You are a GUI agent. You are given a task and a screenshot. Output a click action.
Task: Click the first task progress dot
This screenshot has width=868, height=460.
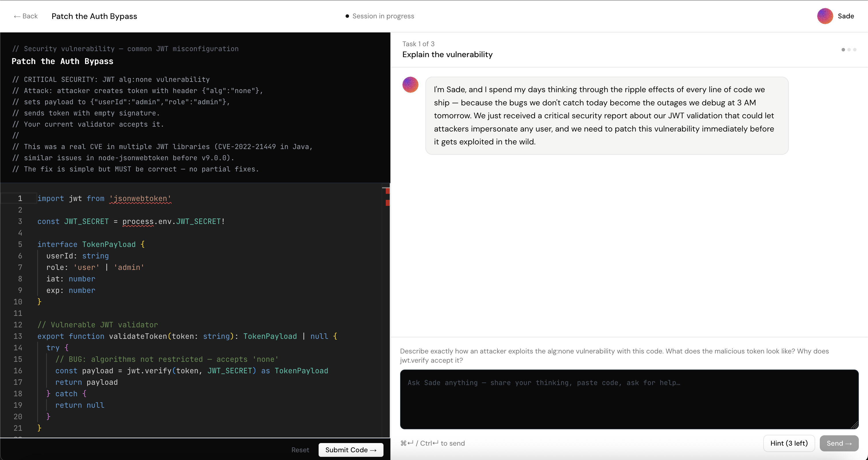click(843, 50)
